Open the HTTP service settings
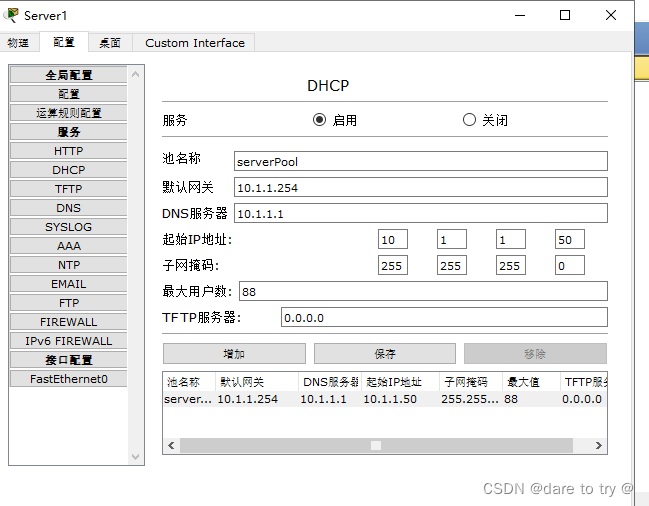 tap(69, 151)
